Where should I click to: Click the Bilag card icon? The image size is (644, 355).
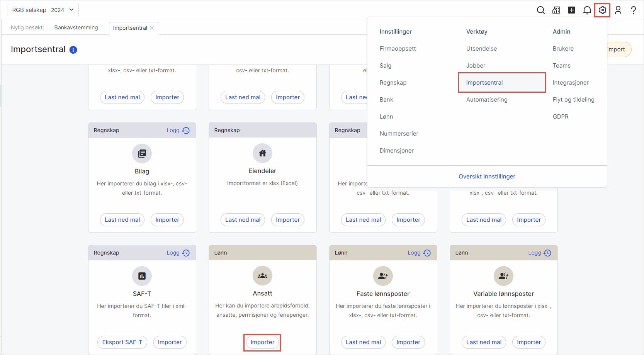coord(142,153)
